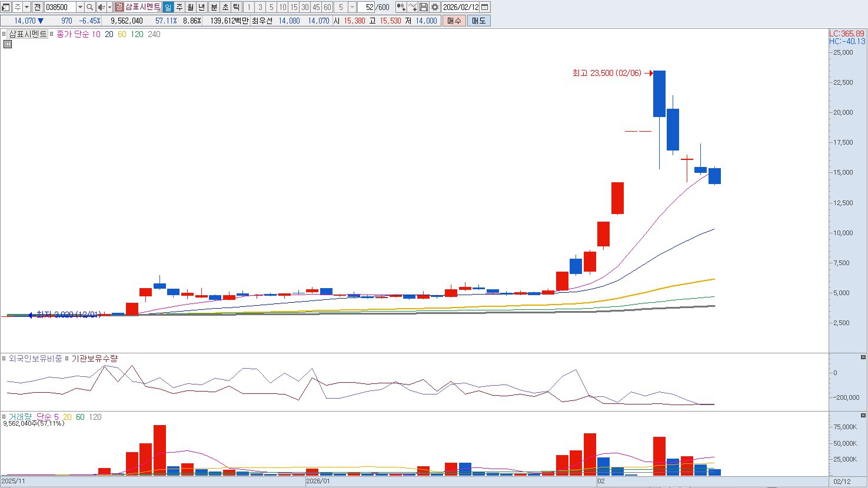Open the dropdown next to 주 selector
The height and width of the screenshot is (488, 868).
[x=27, y=7]
